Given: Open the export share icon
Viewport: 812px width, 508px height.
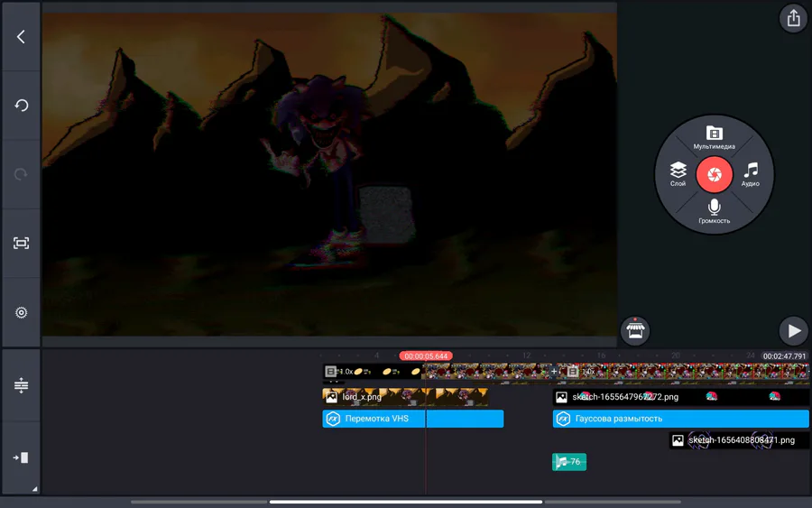Looking at the screenshot, I should [793, 19].
